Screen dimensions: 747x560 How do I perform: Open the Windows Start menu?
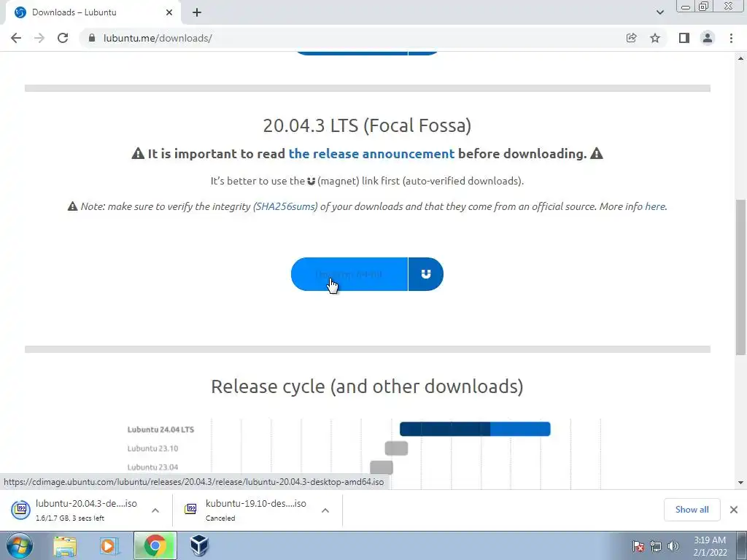[x=20, y=545]
